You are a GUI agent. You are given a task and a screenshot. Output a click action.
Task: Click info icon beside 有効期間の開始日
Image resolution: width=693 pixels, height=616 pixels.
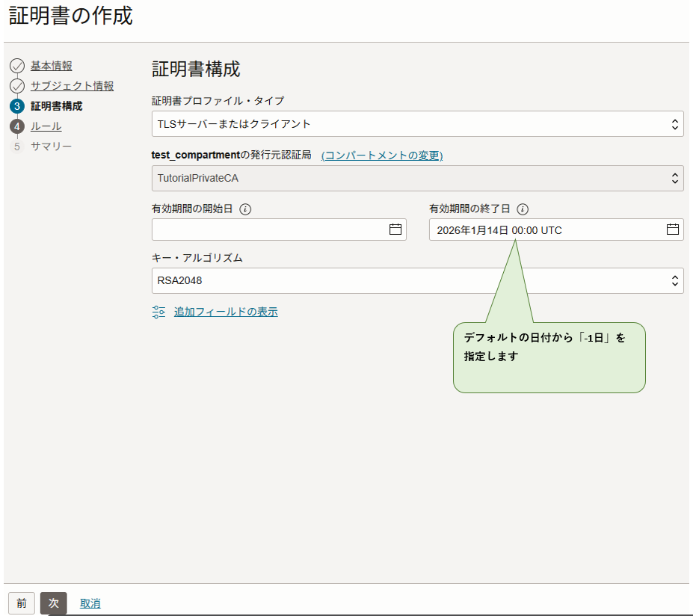coord(245,209)
